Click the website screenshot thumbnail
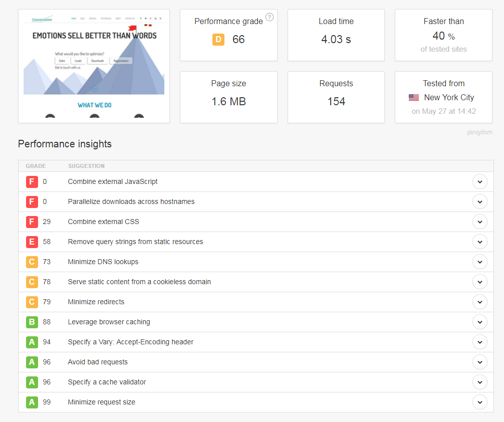 tap(94, 66)
